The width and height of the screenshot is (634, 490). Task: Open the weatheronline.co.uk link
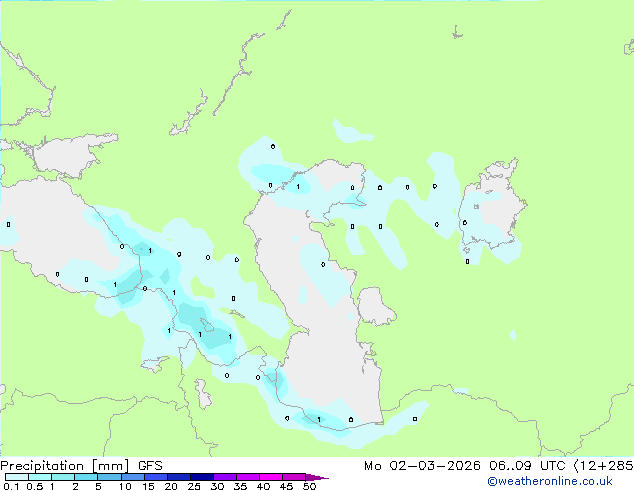pos(550,481)
